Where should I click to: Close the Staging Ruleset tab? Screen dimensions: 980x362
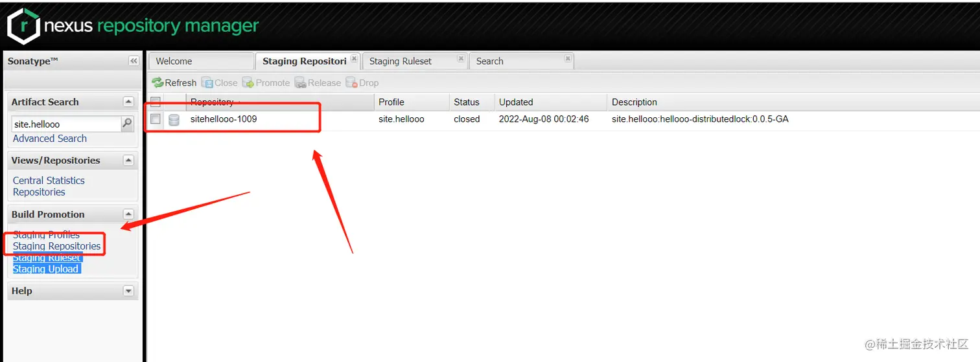point(461,58)
